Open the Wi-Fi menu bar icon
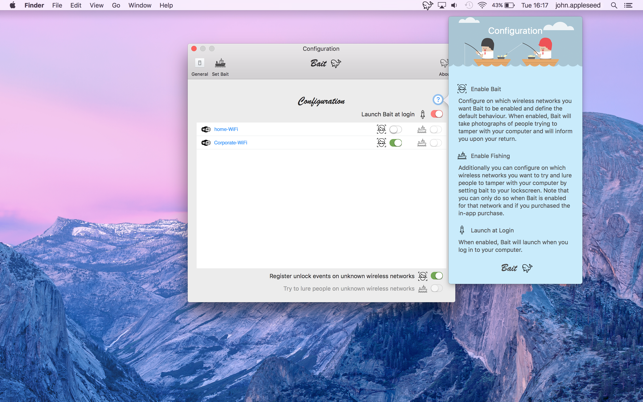Viewport: 643px width, 402px height. [x=482, y=5]
